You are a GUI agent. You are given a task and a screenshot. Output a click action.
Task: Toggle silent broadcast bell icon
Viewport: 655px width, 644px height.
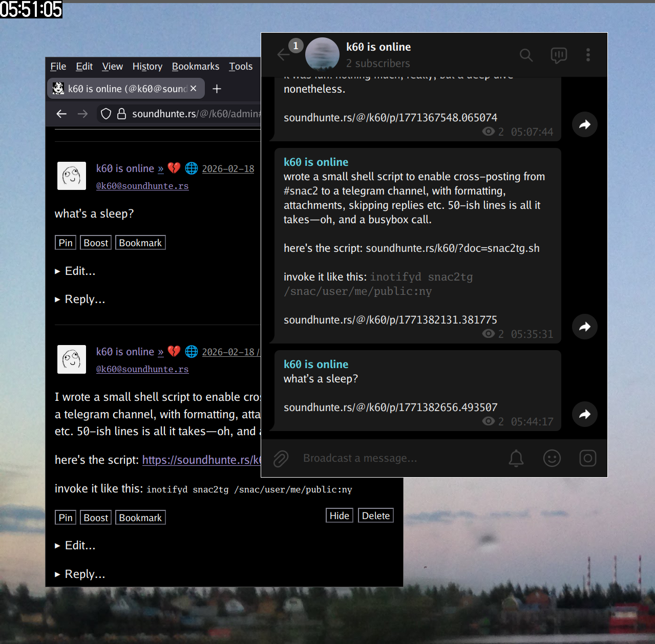516,458
